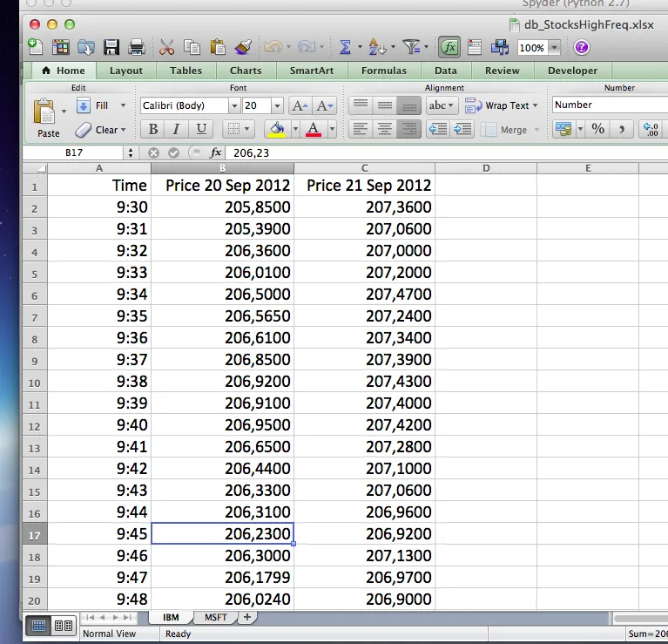
Task: Decrease indent of cell content
Action: click(438, 129)
